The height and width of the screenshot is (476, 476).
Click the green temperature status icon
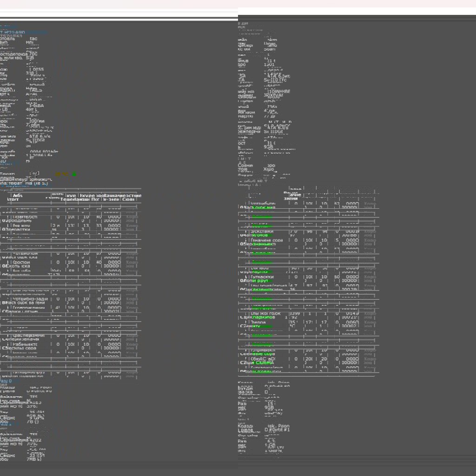click(x=74, y=174)
